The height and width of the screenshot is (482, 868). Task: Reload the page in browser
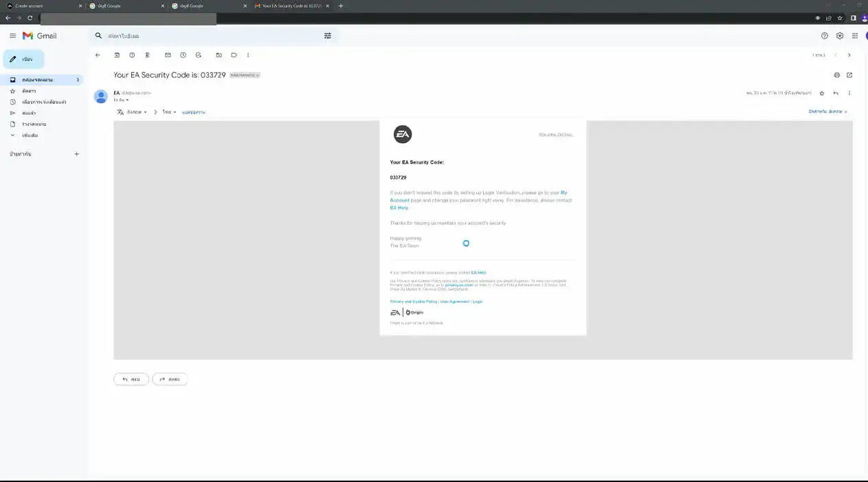[x=30, y=18]
